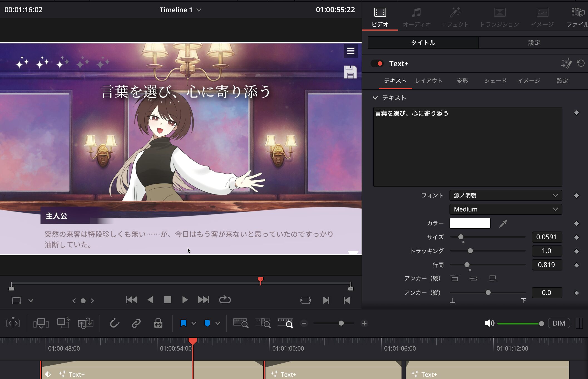Disable the Text+ red toggle switch
588x379 pixels.
[x=377, y=64]
